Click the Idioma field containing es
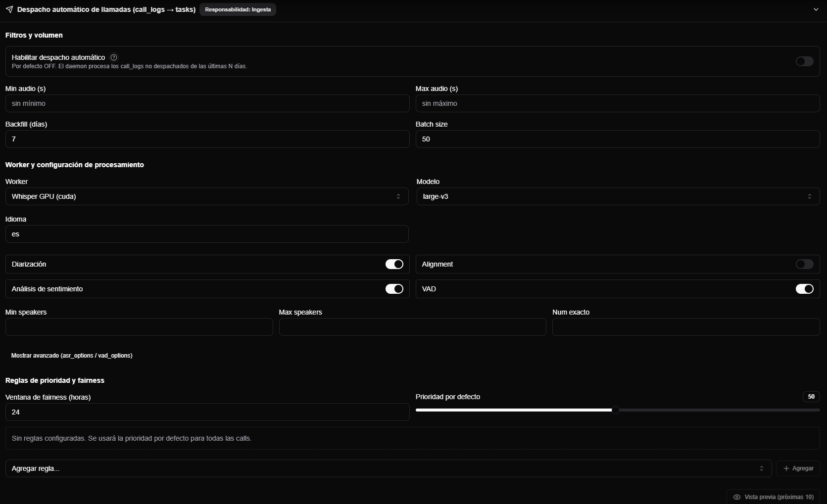Screen dimensions: 827x504 [x=207, y=234]
